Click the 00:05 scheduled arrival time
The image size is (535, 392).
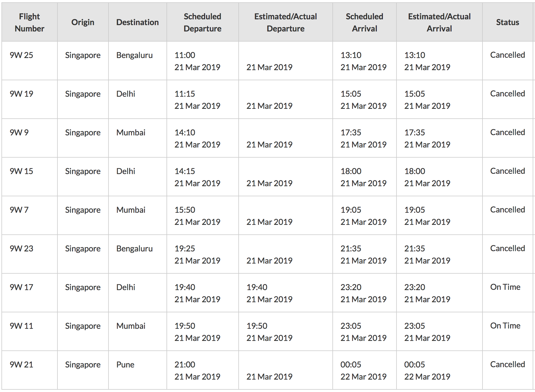pos(351,365)
